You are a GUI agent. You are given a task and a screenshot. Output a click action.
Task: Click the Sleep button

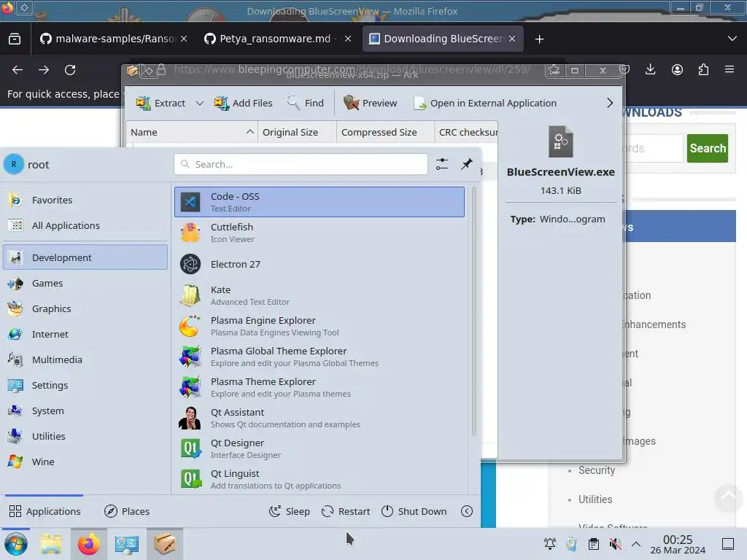coord(289,511)
